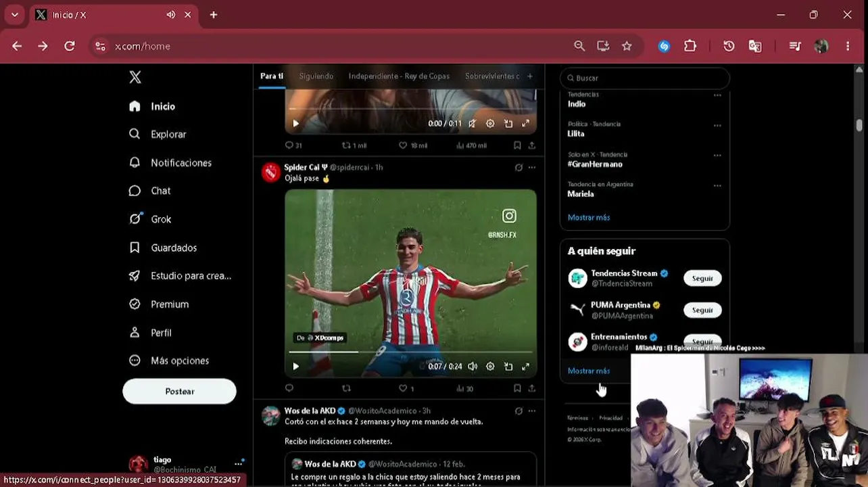Bookmark the Spider Cai post

(517, 388)
